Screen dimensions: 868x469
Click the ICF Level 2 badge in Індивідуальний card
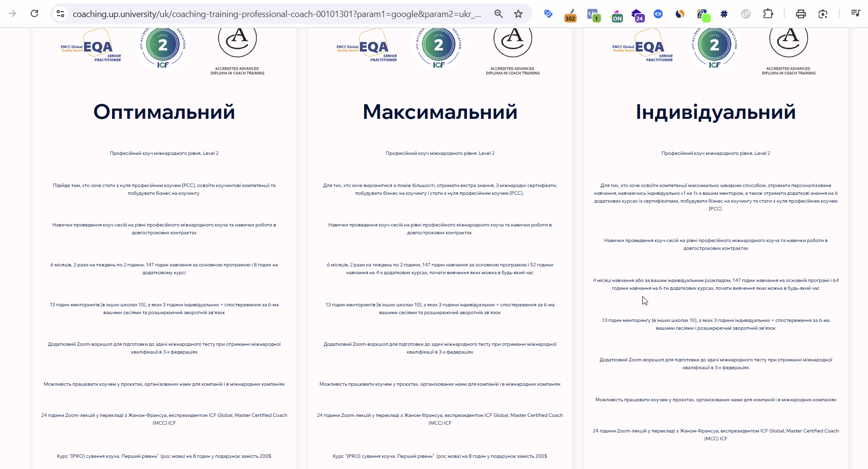point(714,48)
